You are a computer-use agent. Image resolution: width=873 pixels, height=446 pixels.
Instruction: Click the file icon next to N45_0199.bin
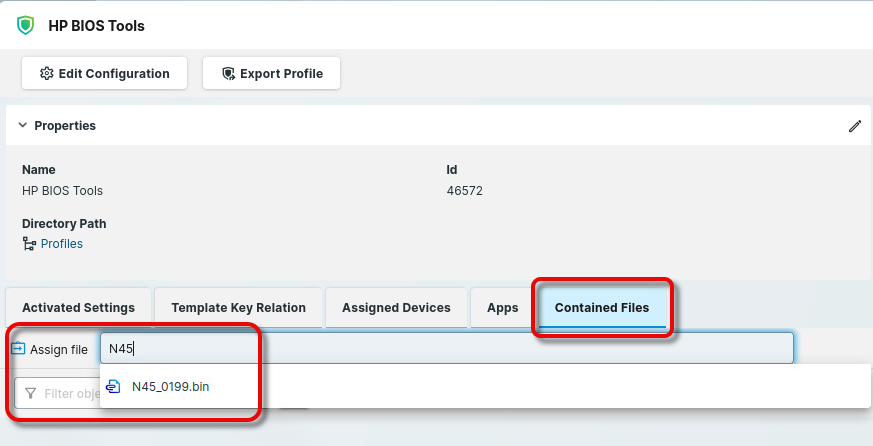pos(114,386)
